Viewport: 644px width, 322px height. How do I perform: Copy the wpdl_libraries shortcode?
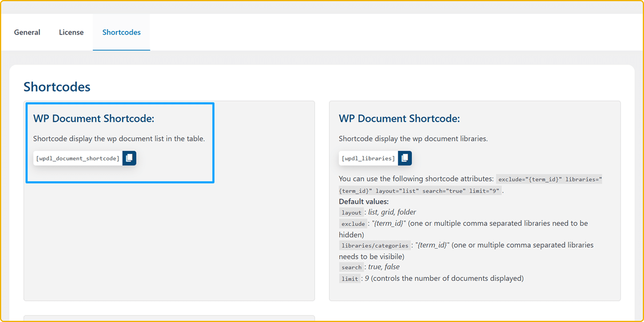click(405, 158)
